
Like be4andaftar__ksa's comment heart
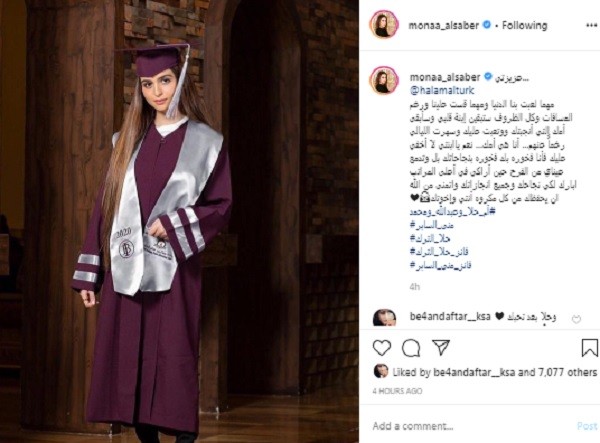(x=576, y=319)
